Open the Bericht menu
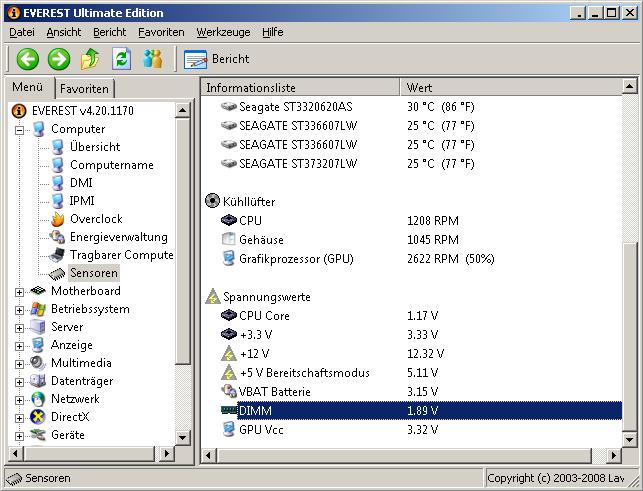The height and width of the screenshot is (491, 643). tap(109, 32)
